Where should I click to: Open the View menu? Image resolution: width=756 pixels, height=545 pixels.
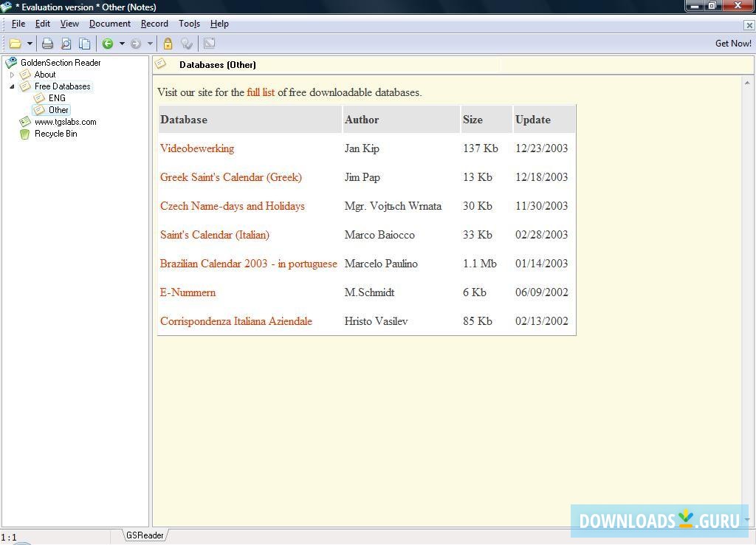pos(69,24)
